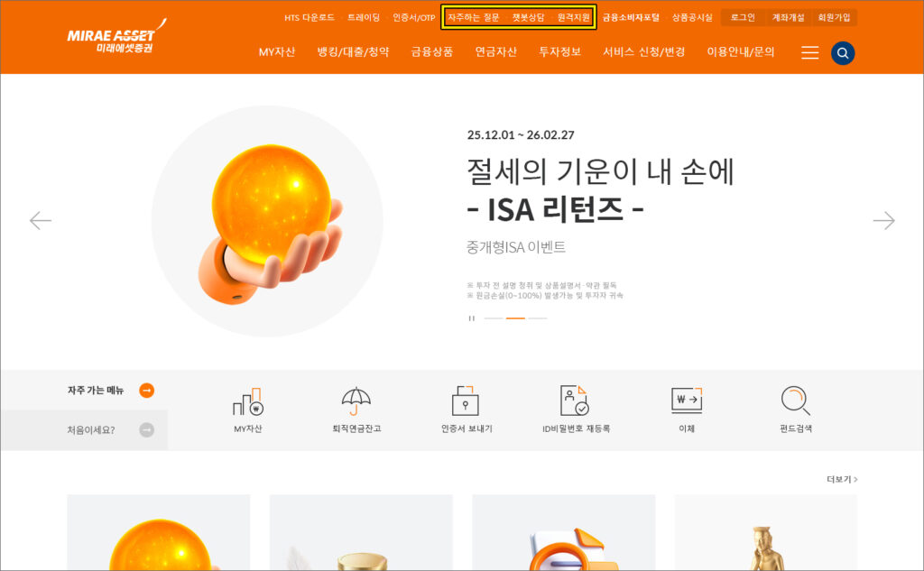
Task: Open the hamburger full menu icon
Action: click(809, 53)
